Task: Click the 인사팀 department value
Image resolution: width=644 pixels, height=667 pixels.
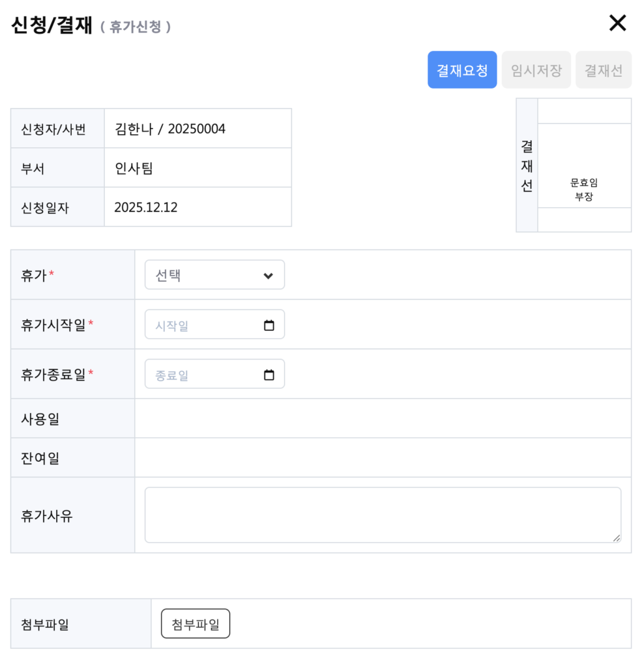Action: [134, 168]
